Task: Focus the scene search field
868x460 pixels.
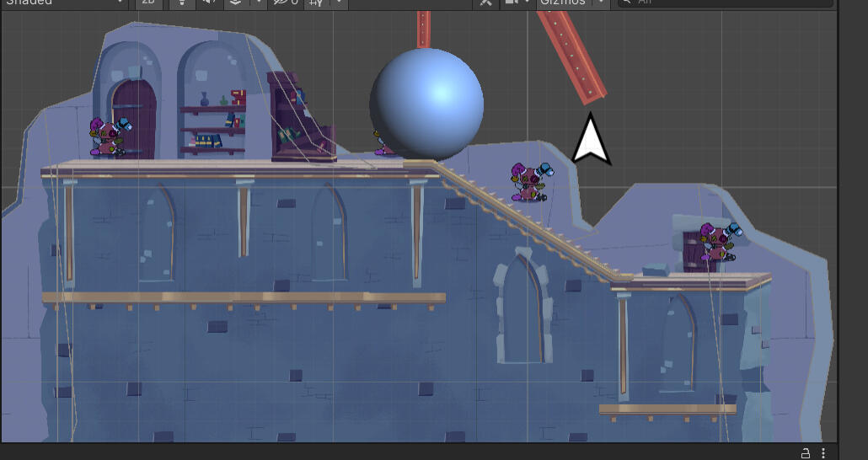Action: (725, 3)
